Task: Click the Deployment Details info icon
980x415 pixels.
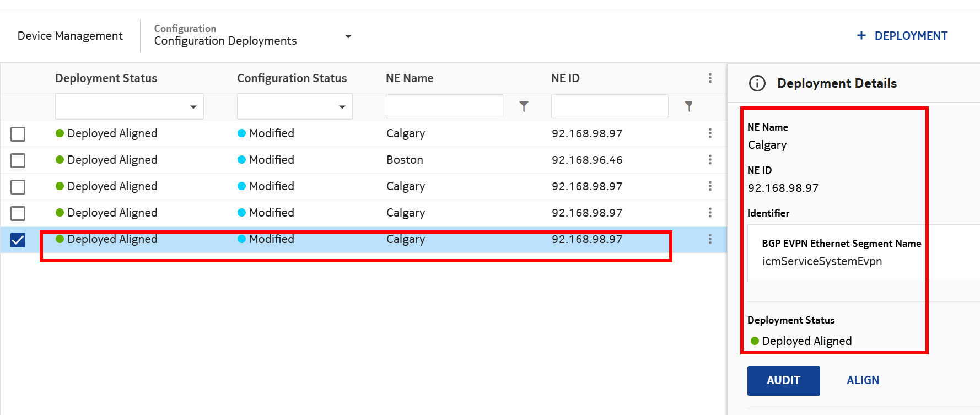Action: click(757, 83)
